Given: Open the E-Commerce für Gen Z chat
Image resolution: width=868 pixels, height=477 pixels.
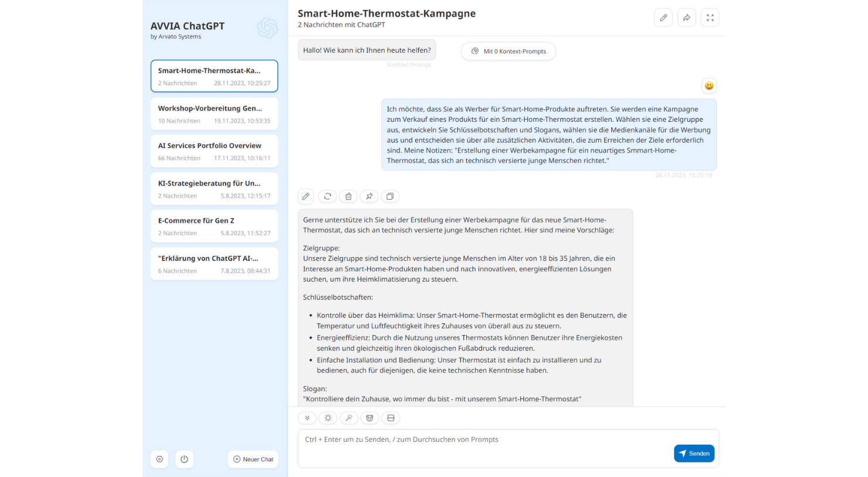Looking at the screenshot, I should pos(214,226).
